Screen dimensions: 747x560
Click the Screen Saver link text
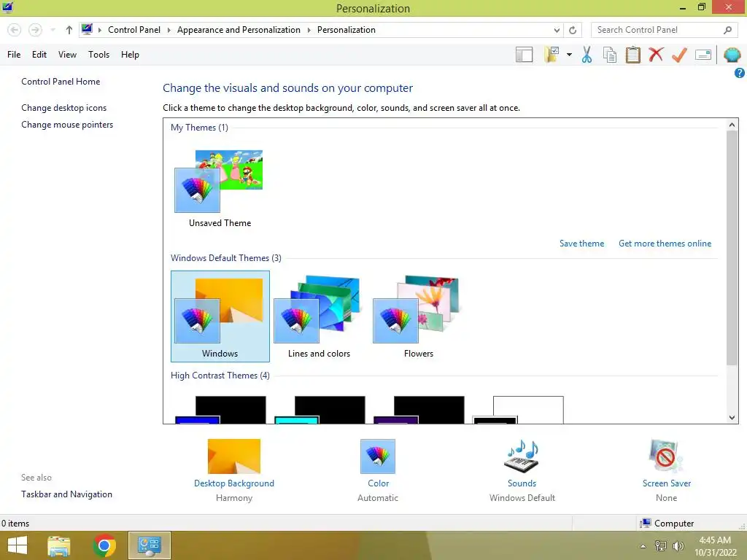[x=667, y=483]
